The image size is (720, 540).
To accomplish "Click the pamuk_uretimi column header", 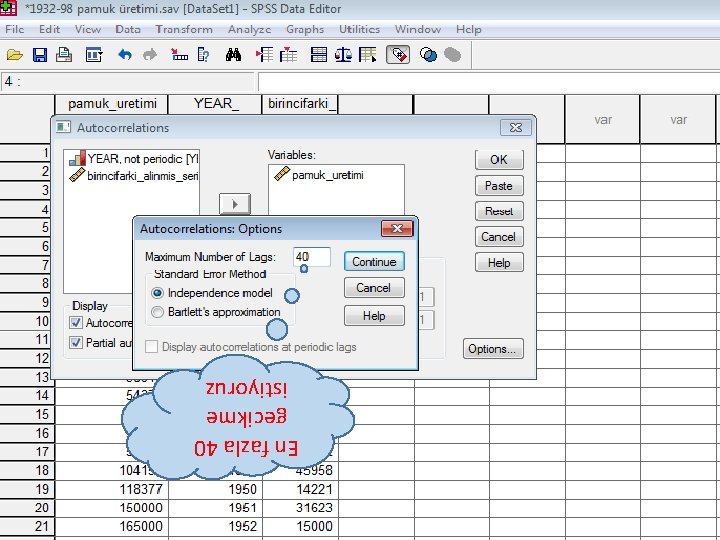I will click(x=112, y=104).
